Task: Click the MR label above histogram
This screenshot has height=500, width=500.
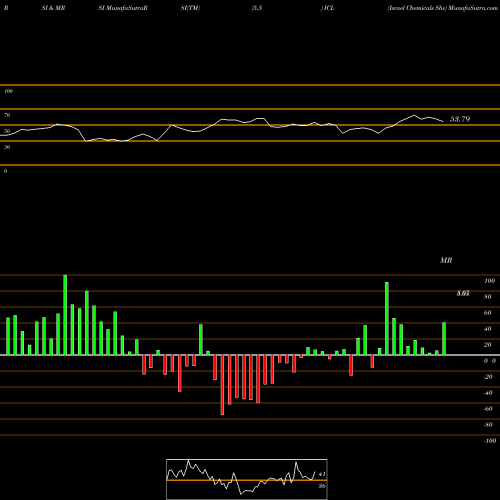Action: click(x=446, y=260)
